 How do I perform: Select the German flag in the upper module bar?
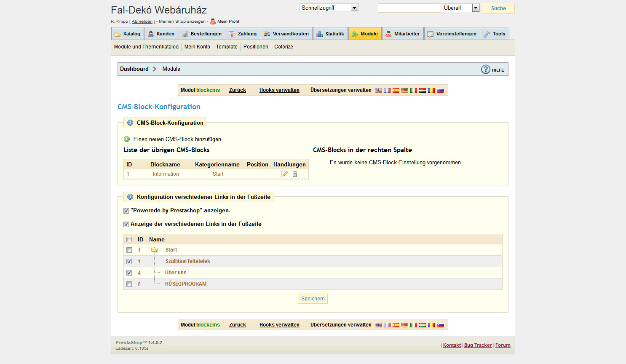[x=405, y=90]
